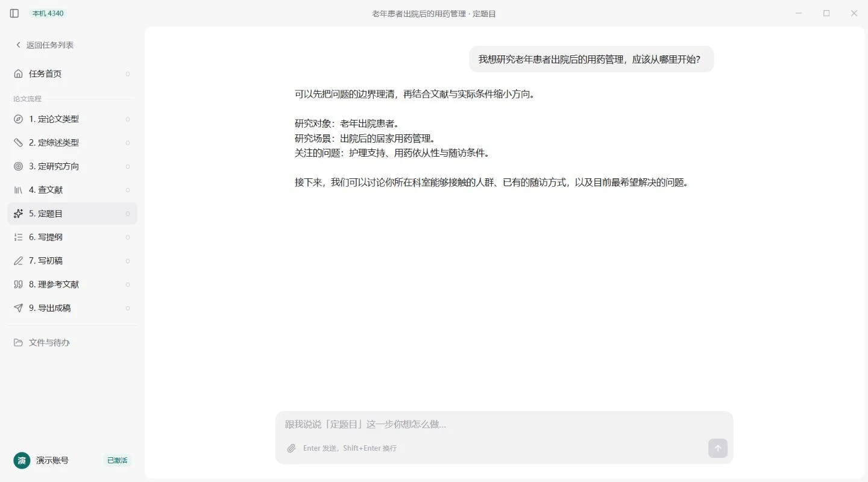Click the list icon for 写提纲

(x=18, y=237)
